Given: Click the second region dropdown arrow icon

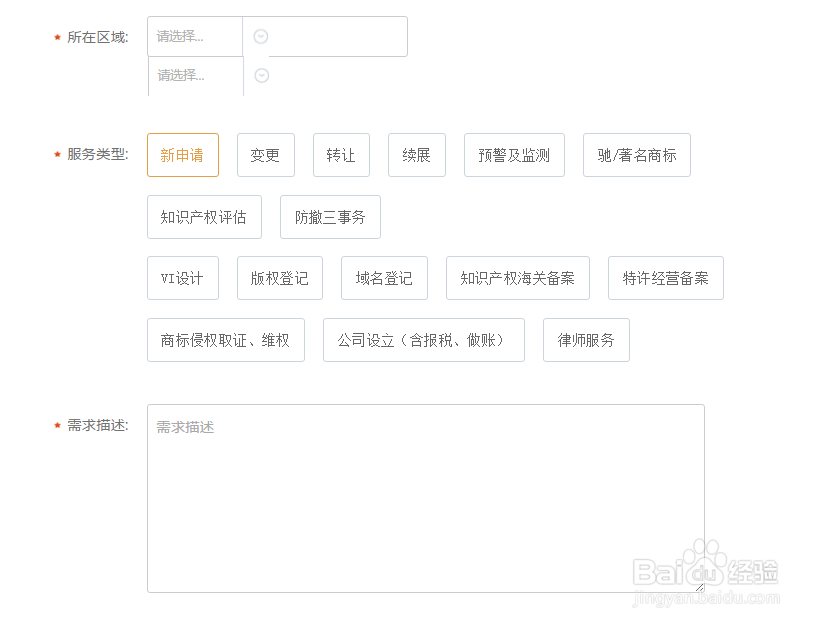Looking at the screenshot, I should pyautogui.click(x=262, y=76).
